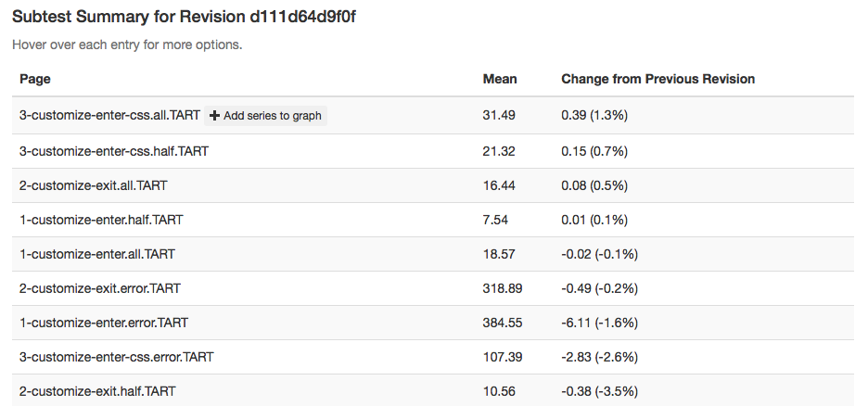Screen dimensions: 868x406
Task: Click the Change from Previous Revision header
Action: coord(657,80)
